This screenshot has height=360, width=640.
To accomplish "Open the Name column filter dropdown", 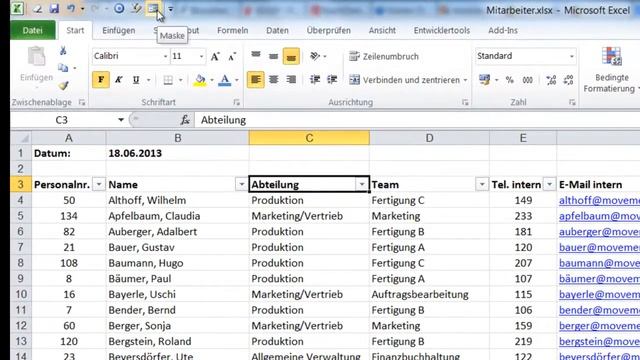I will (242, 184).
